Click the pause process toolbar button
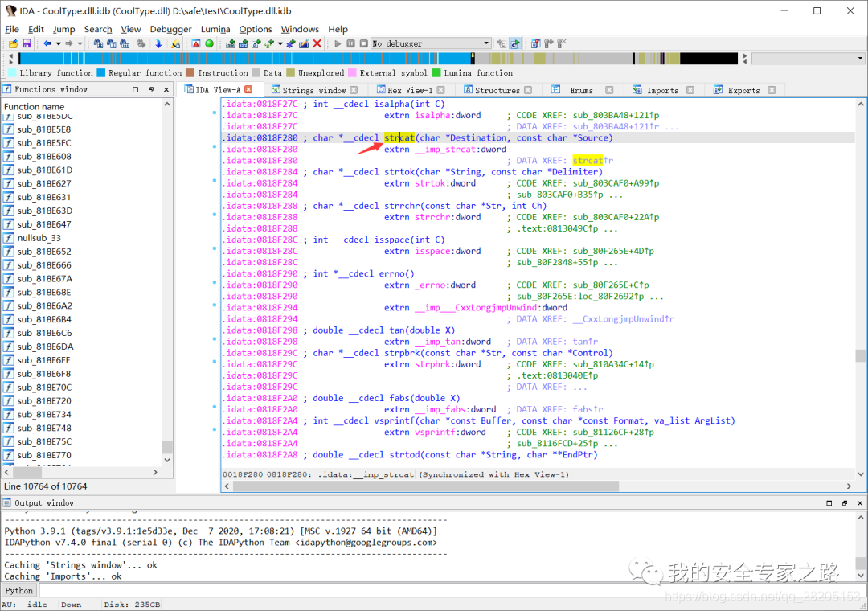The height and width of the screenshot is (611, 868). pos(351,43)
